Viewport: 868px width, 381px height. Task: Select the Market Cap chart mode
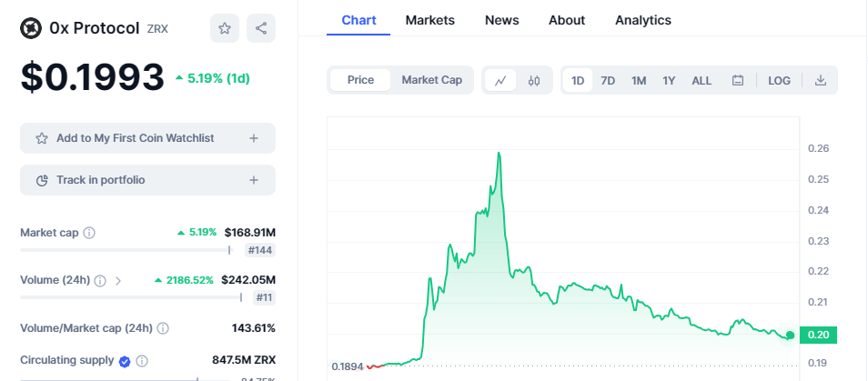coord(432,80)
